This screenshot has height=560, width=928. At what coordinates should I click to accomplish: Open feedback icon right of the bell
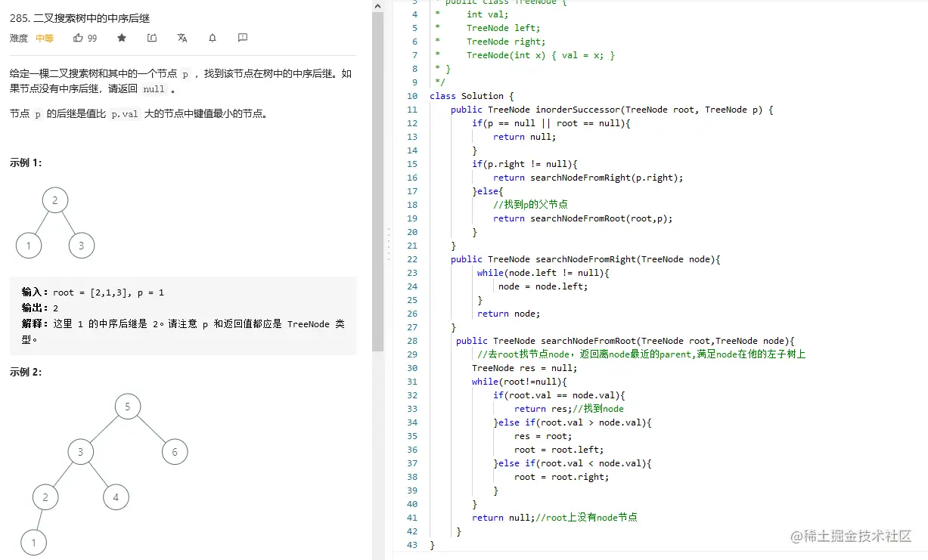243,38
